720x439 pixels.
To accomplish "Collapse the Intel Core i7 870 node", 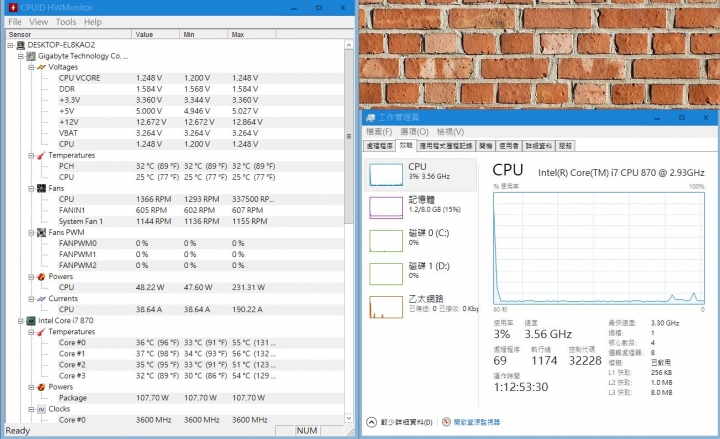I will pyautogui.click(x=21, y=321).
